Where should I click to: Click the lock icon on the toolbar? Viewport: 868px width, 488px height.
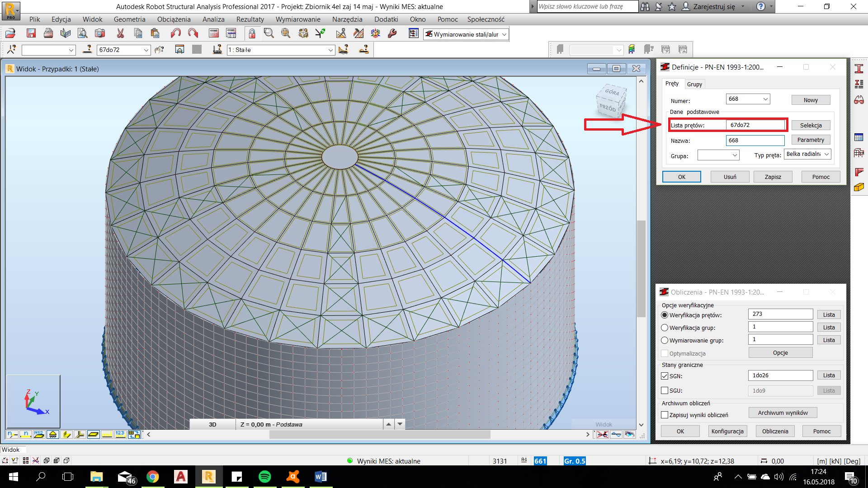tap(251, 33)
